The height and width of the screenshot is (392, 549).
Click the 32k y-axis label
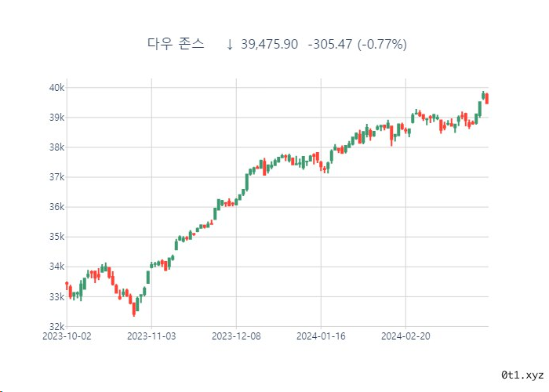(56, 326)
